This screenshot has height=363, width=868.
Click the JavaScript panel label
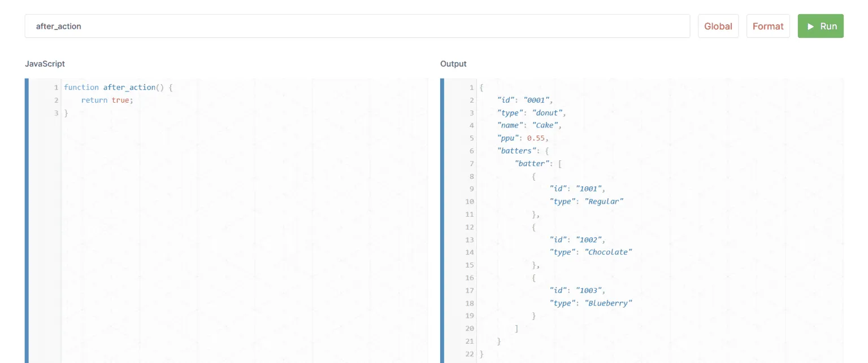pos(44,64)
